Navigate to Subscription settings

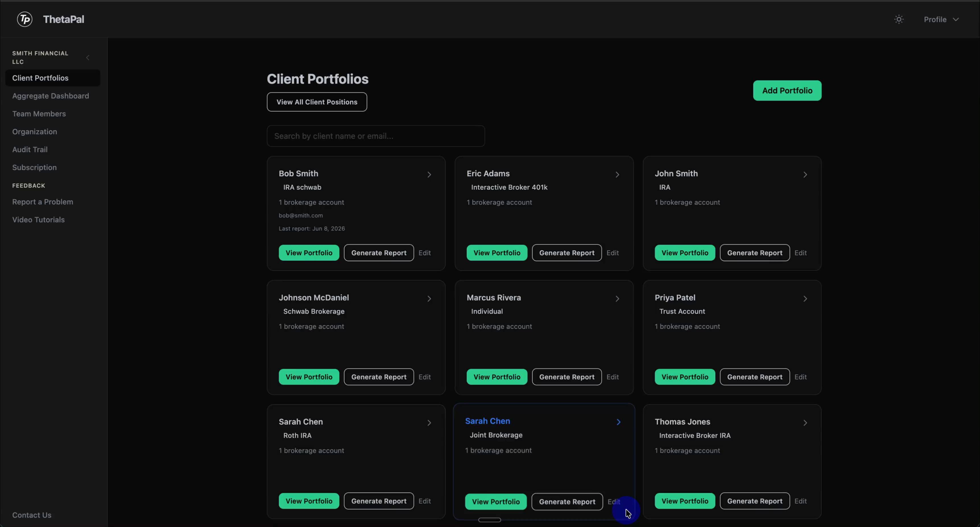[34, 167]
